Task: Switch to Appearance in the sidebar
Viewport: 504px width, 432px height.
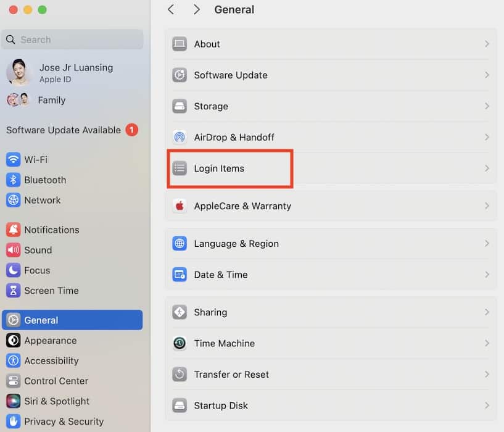Action: tap(51, 341)
